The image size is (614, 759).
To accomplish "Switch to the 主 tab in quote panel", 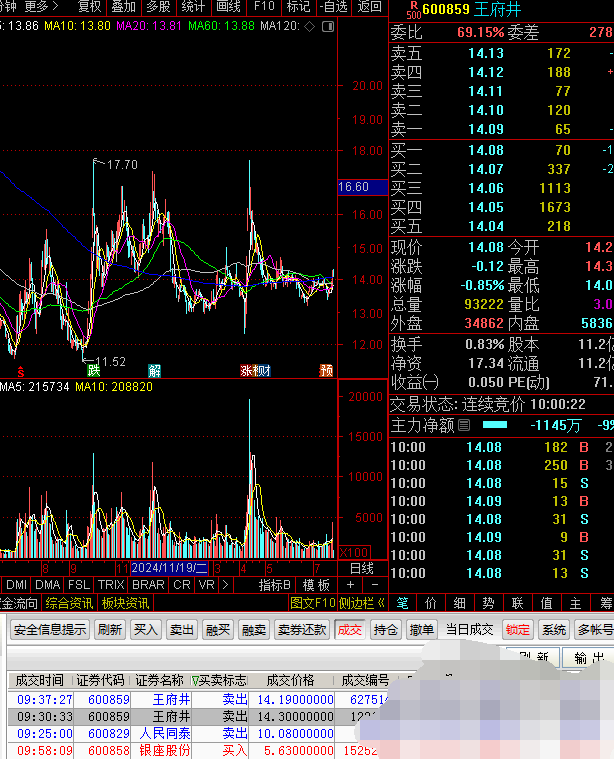I will (x=575, y=603).
